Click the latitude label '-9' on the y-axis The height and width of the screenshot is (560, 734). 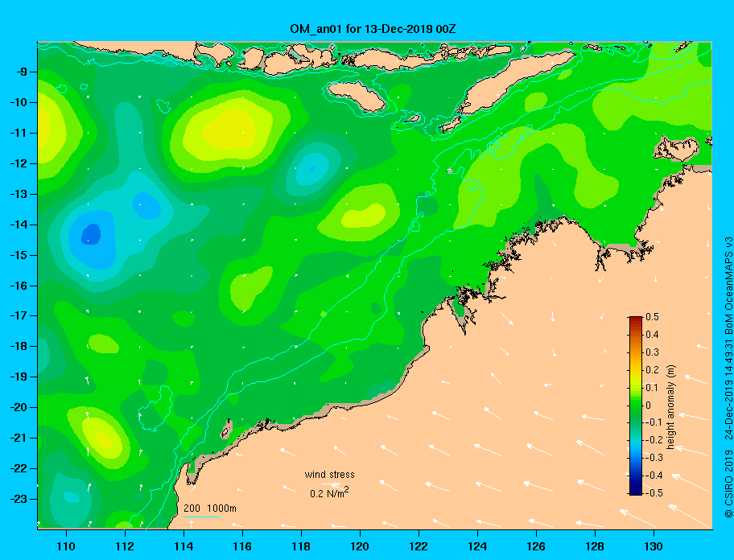click(21, 72)
